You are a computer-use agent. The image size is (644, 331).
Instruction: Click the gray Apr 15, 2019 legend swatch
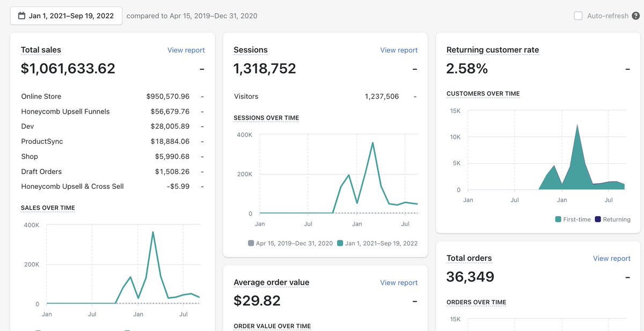click(251, 243)
